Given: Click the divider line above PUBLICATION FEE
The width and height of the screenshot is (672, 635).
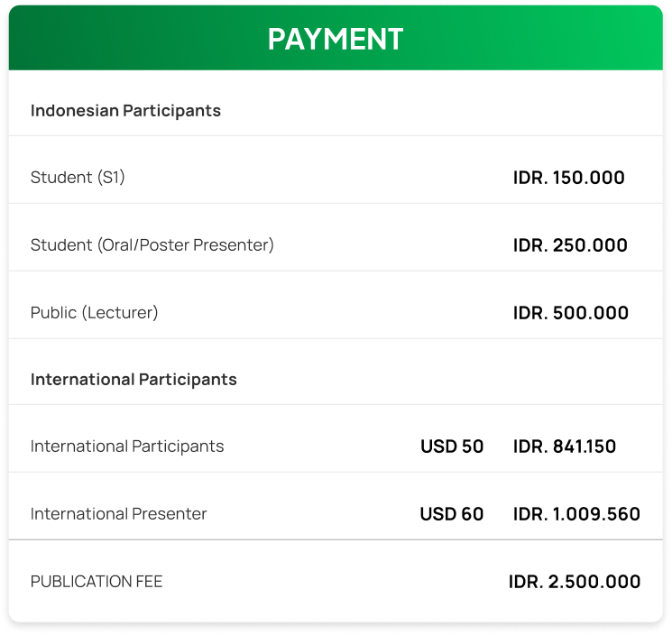Looking at the screenshot, I should (x=336, y=539).
